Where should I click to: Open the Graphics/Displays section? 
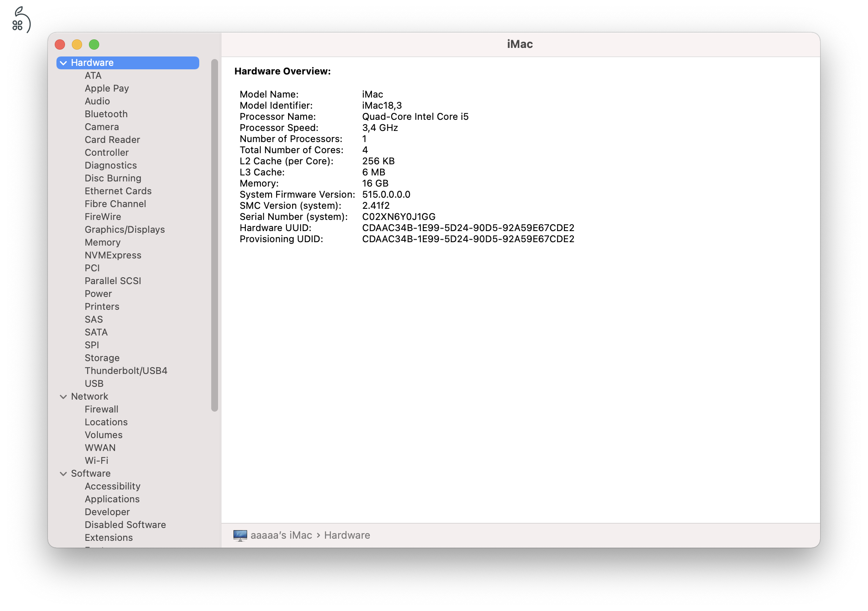pyautogui.click(x=124, y=229)
